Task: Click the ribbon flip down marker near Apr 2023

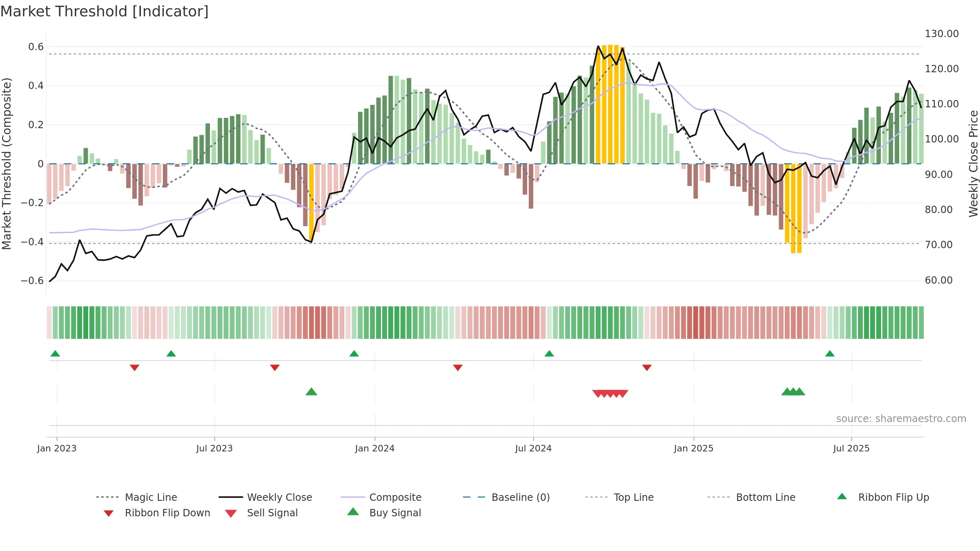Action: coord(135,368)
